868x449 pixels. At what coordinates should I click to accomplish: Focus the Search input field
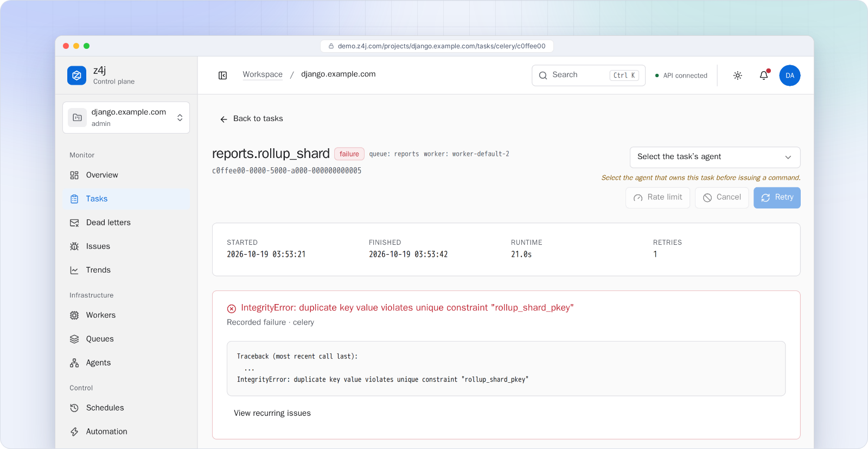coord(589,75)
